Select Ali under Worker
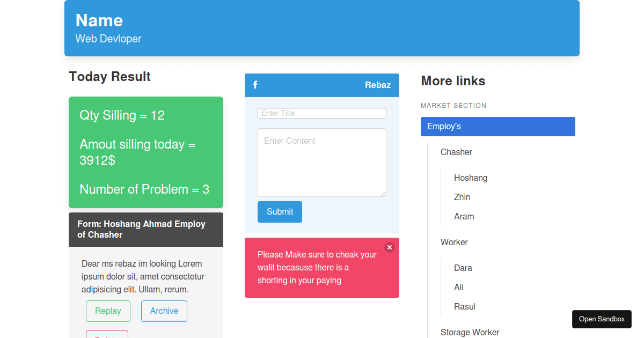The image size is (644, 338). click(459, 287)
